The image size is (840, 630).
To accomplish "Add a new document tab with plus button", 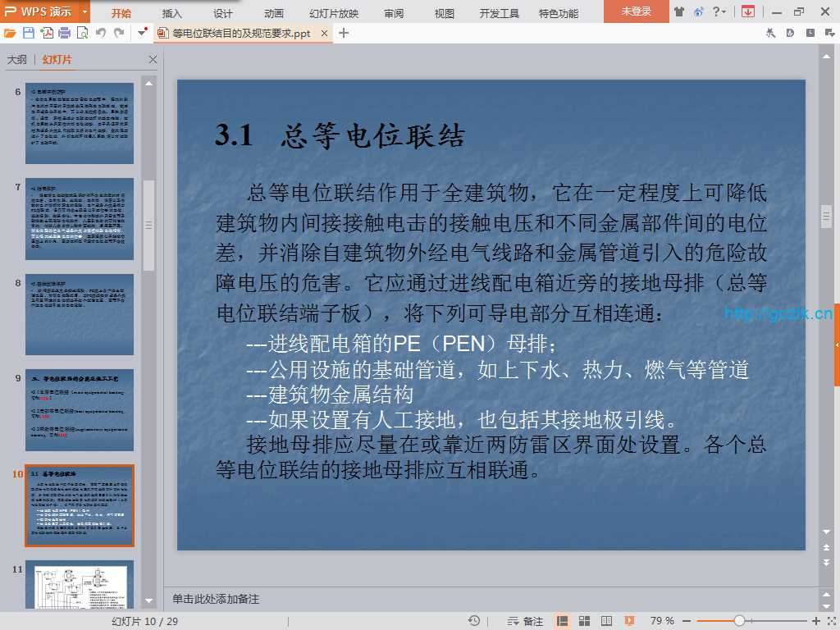I will [x=344, y=33].
